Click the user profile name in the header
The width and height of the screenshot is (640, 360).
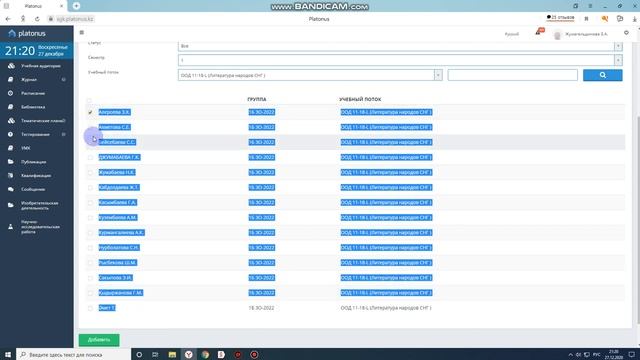[586, 34]
